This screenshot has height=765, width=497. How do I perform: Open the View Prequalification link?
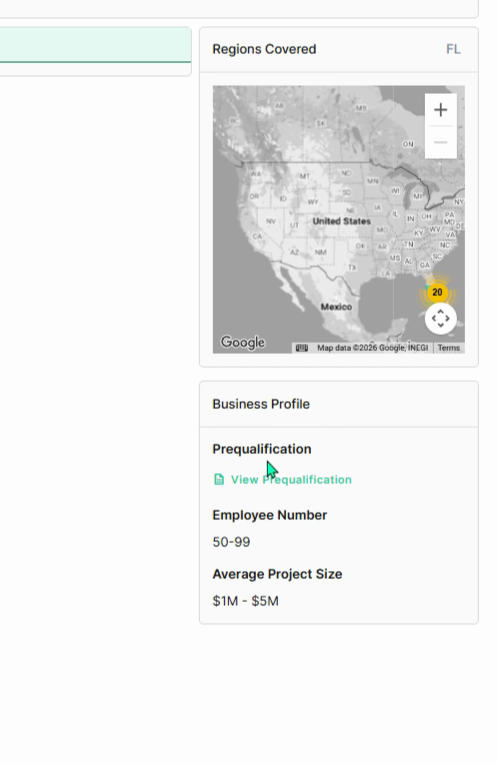(x=291, y=480)
